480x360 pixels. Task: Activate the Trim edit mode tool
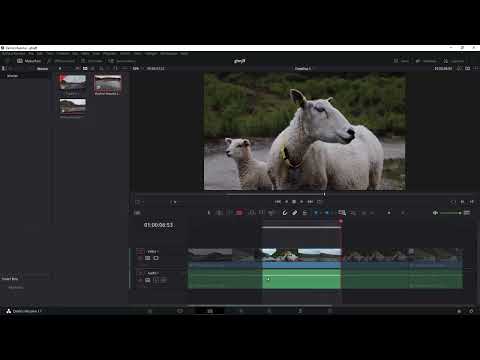[x=220, y=213]
